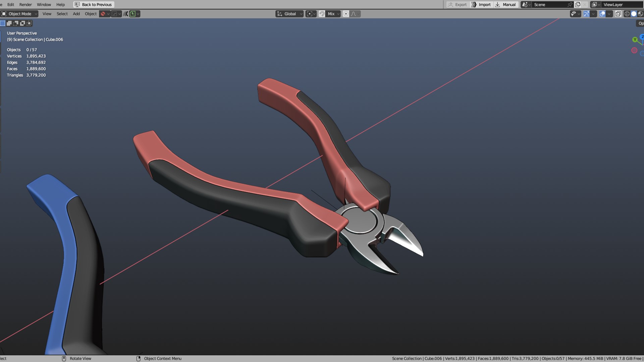Screen dimensions: 644x362
Task: Switch to Wireframe viewport shading
Action: point(627,14)
